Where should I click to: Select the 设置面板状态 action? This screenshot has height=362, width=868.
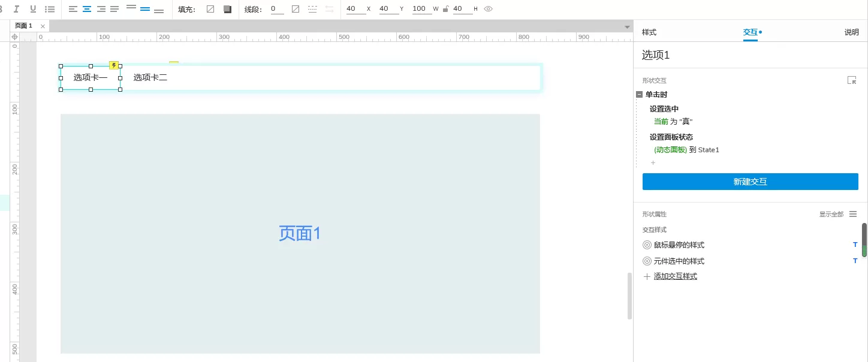tap(671, 137)
